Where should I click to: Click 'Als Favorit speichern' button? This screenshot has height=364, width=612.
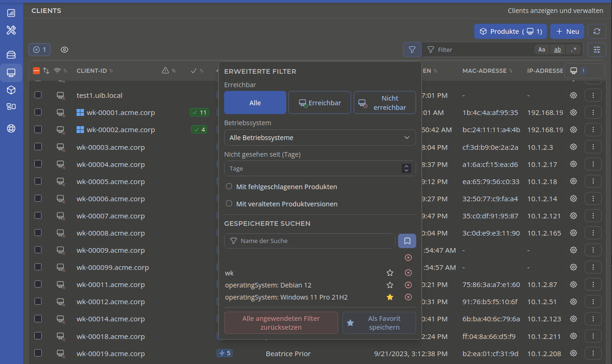click(379, 323)
